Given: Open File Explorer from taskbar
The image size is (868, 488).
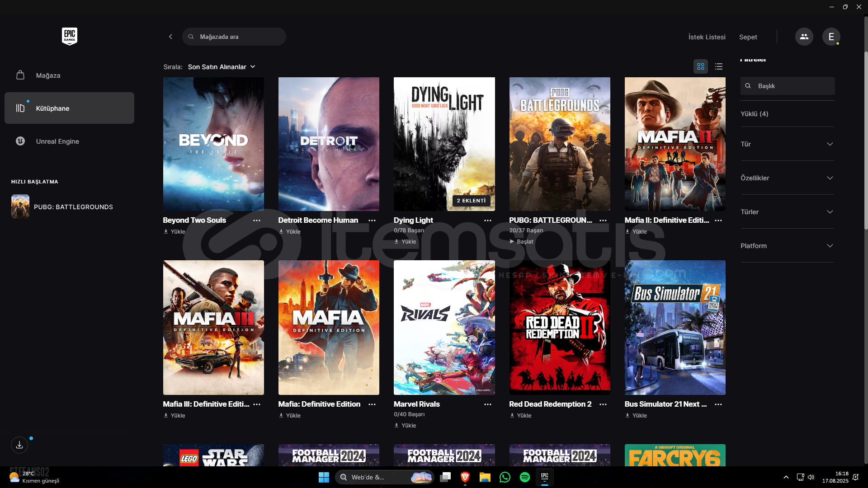Looking at the screenshot, I should (485, 477).
